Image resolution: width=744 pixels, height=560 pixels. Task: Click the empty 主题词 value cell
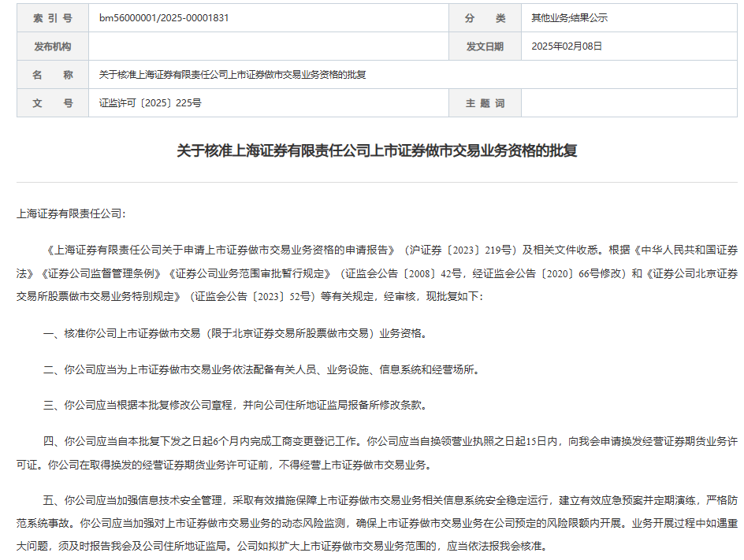click(x=629, y=103)
